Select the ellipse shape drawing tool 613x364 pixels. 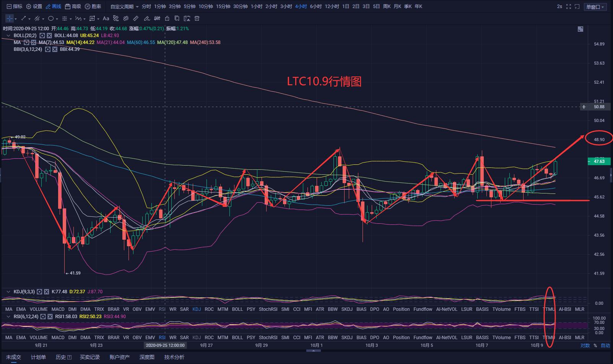(x=50, y=18)
